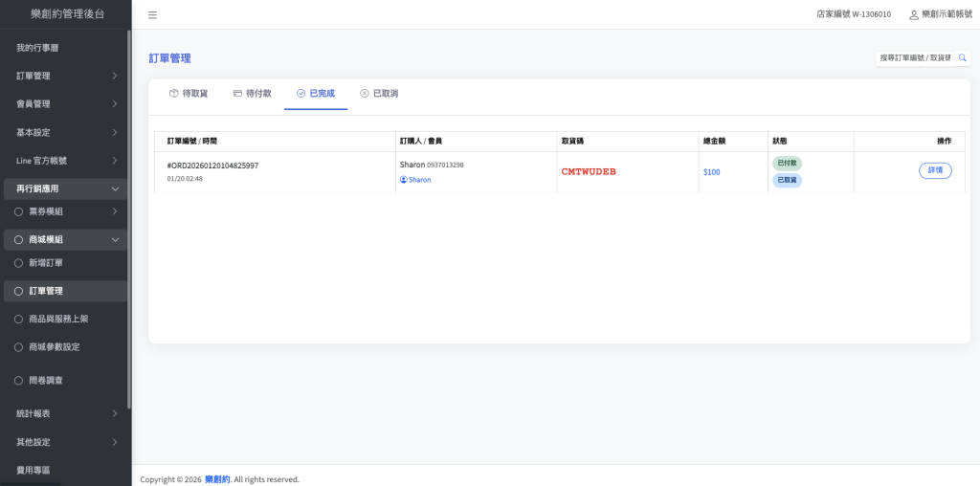
Task: Click the member icon beside Sharon link
Action: pyautogui.click(x=404, y=180)
